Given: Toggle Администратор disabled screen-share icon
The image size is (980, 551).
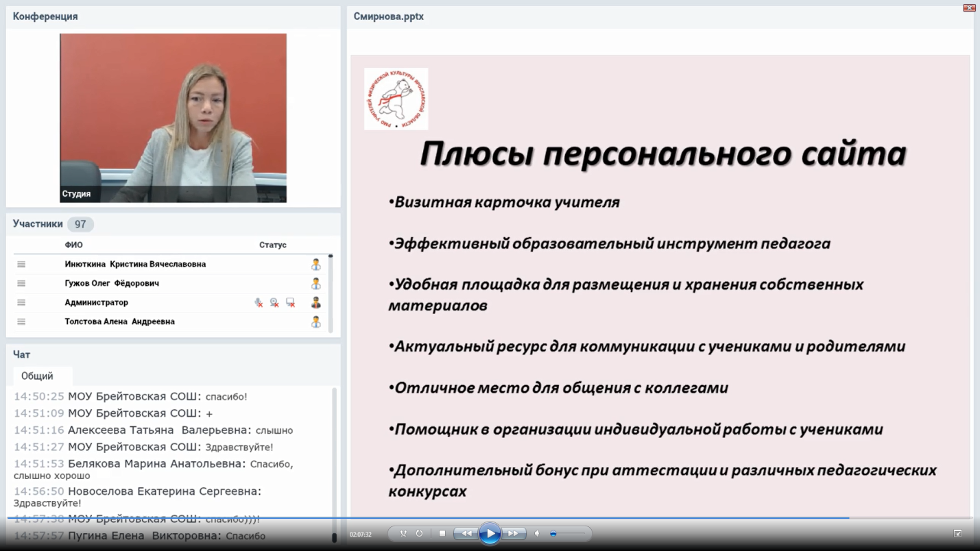Looking at the screenshot, I should pyautogui.click(x=291, y=302).
